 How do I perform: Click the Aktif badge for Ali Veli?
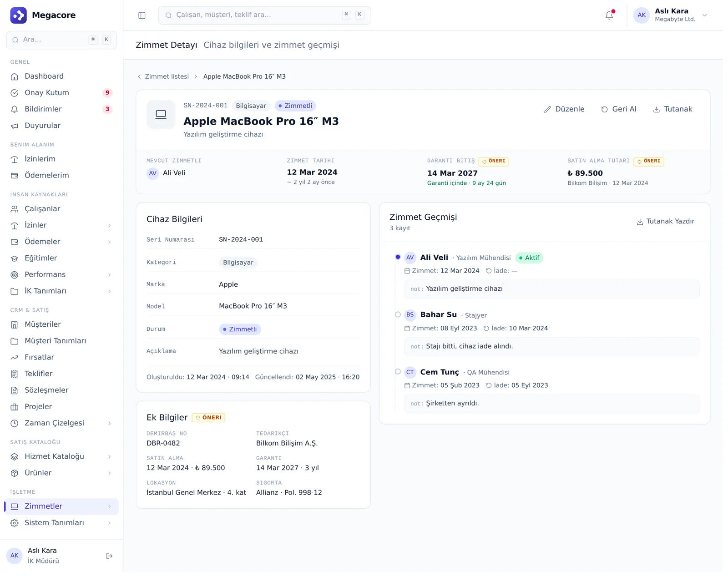[529, 258]
